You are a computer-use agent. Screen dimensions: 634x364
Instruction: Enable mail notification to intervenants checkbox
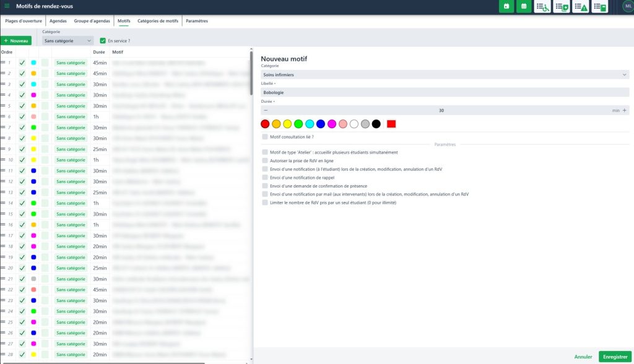click(265, 194)
